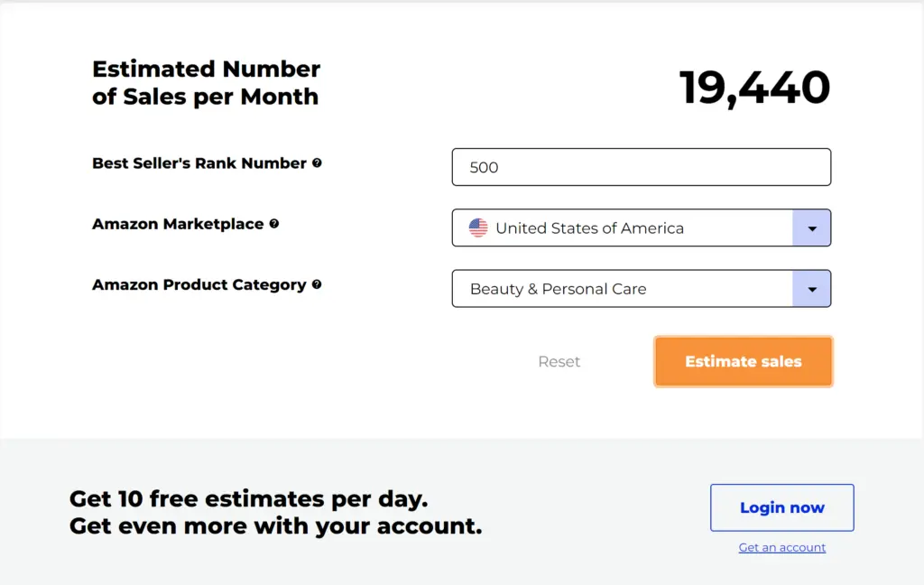
Task: Click help icon beside Best Seller's Rank Number
Action: (317, 163)
